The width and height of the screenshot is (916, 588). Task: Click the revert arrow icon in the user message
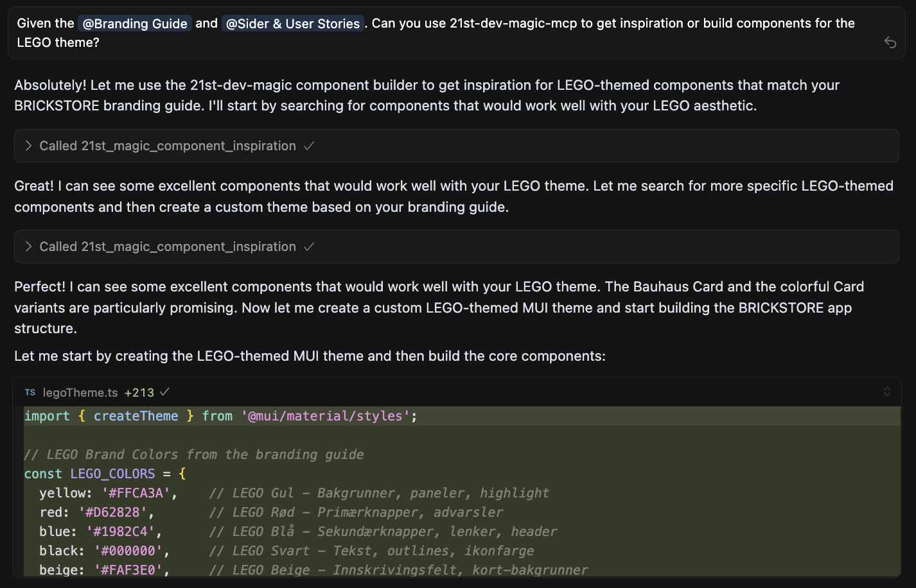click(890, 42)
